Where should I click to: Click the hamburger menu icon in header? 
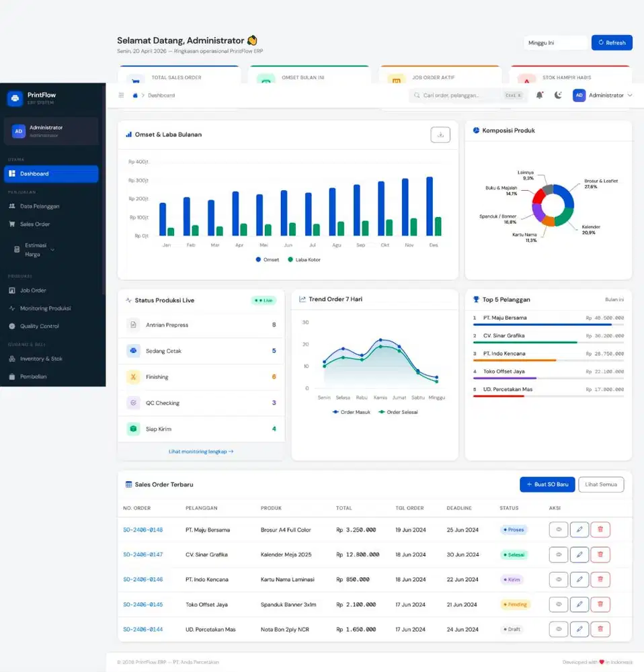click(122, 95)
